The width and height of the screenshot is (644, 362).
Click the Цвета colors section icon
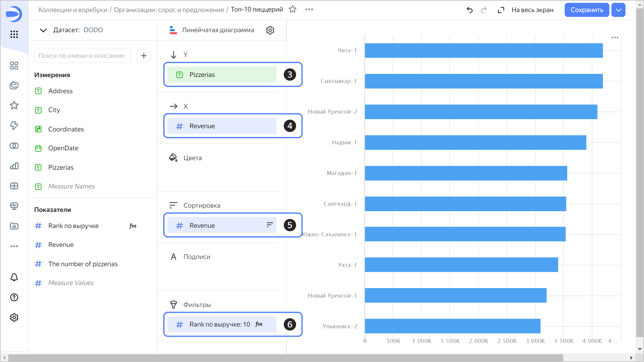pos(173,158)
